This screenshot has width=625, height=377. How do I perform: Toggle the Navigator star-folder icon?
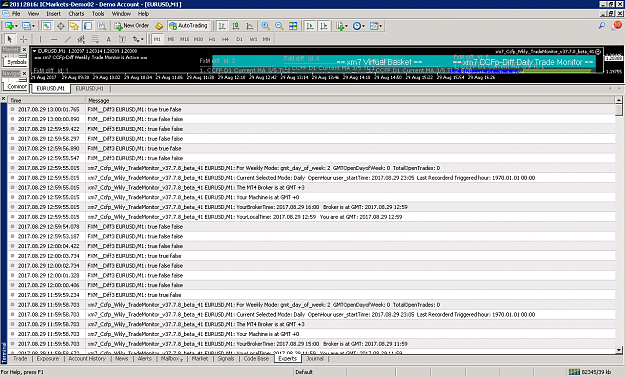74,26
